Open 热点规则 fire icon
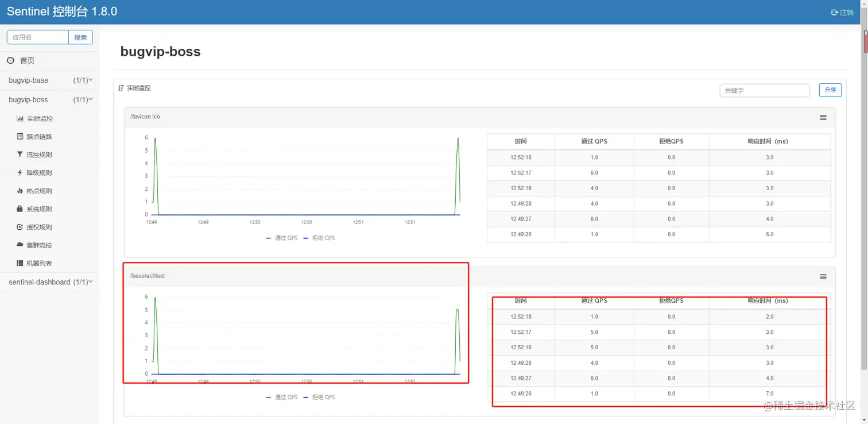 tap(20, 191)
